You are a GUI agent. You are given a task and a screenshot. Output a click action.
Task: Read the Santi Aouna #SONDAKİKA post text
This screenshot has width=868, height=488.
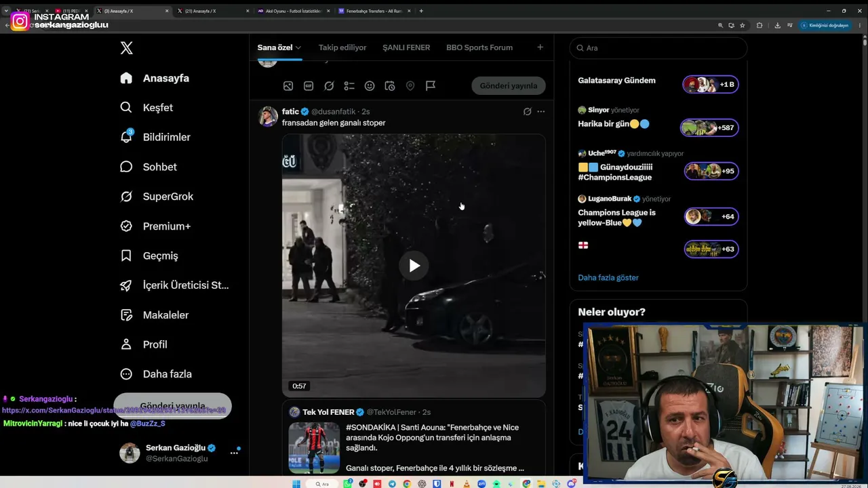[434, 447]
